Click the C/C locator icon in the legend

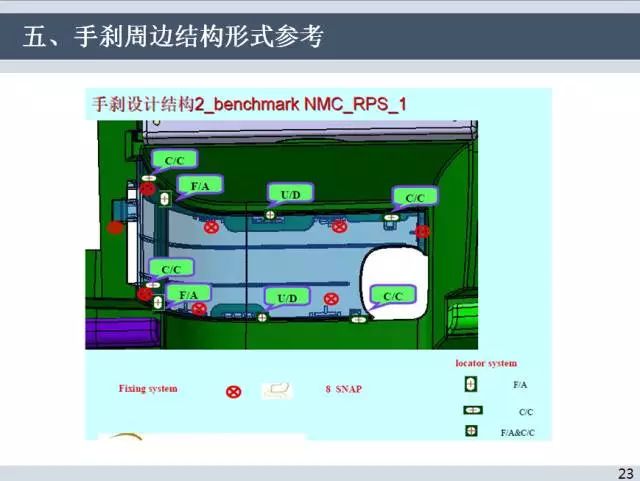(472, 410)
